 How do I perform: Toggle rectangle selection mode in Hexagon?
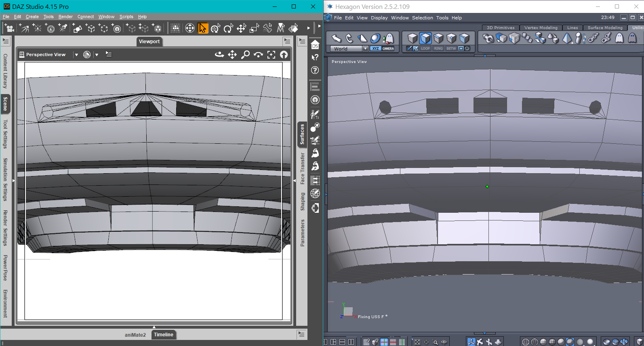click(x=461, y=48)
